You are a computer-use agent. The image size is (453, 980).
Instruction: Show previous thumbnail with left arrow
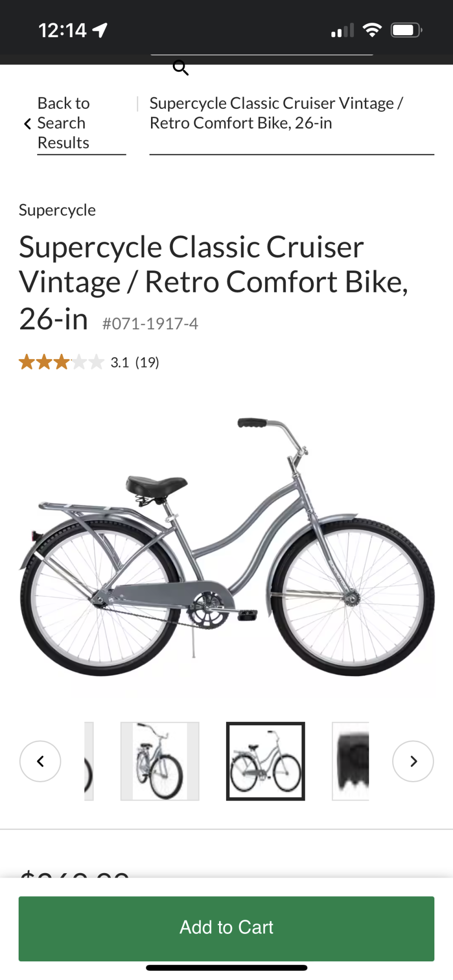click(x=40, y=761)
